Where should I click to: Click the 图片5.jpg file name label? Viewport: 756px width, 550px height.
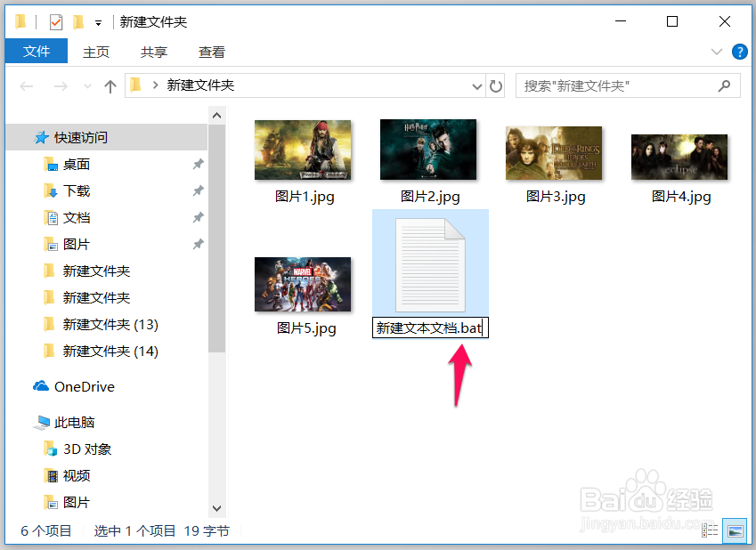pyautogui.click(x=306, y=328)
